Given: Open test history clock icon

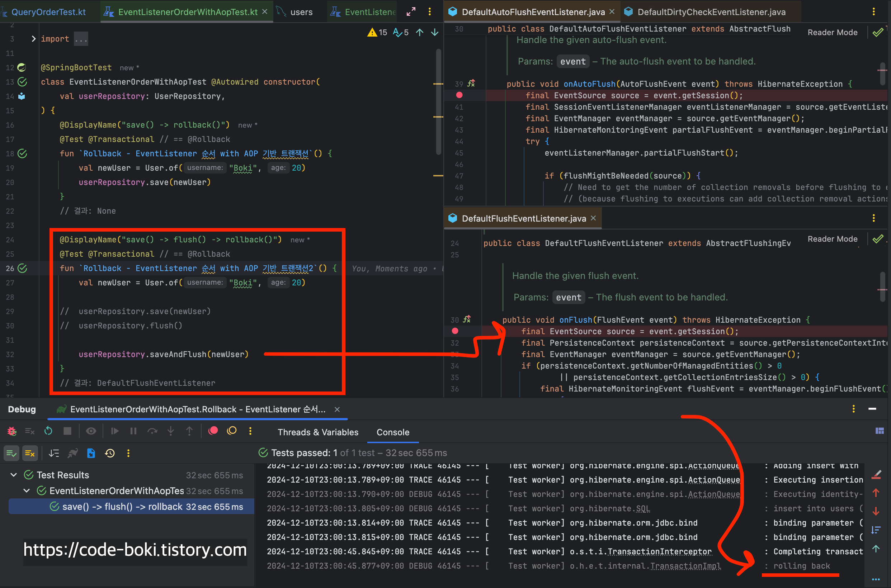Looking at the screenshot, I should coord(110,454).
